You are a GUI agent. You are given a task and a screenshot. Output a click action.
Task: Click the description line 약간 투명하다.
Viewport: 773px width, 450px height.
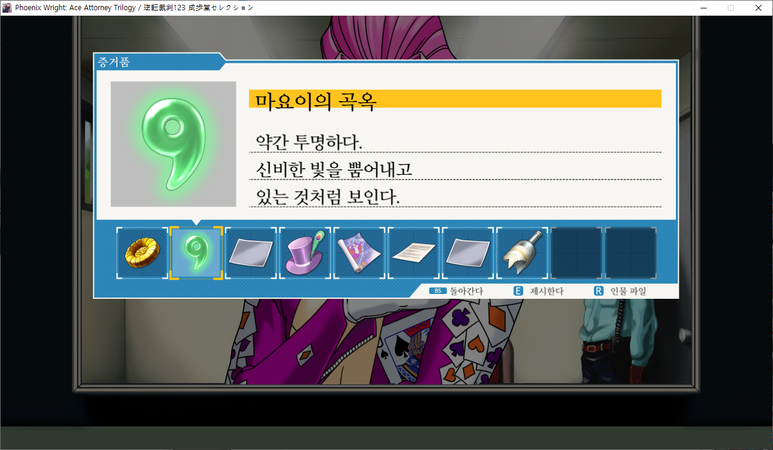[x=309, y=142]
